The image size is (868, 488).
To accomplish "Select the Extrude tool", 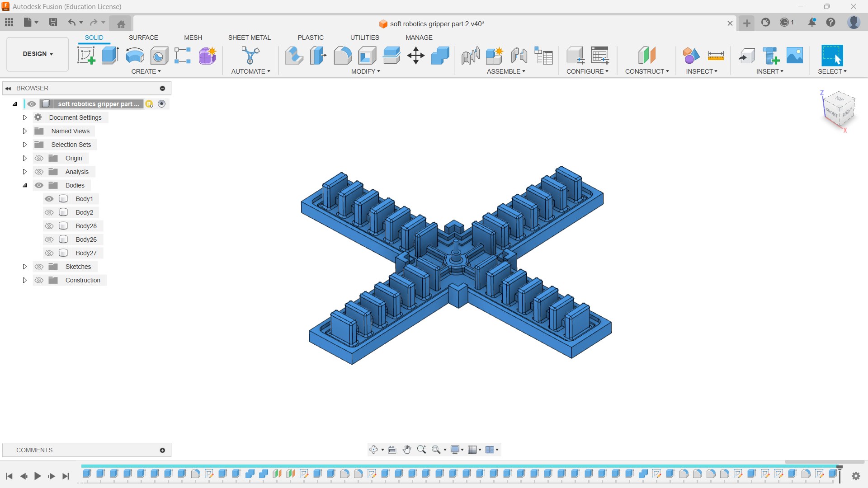I will point(110,56).
